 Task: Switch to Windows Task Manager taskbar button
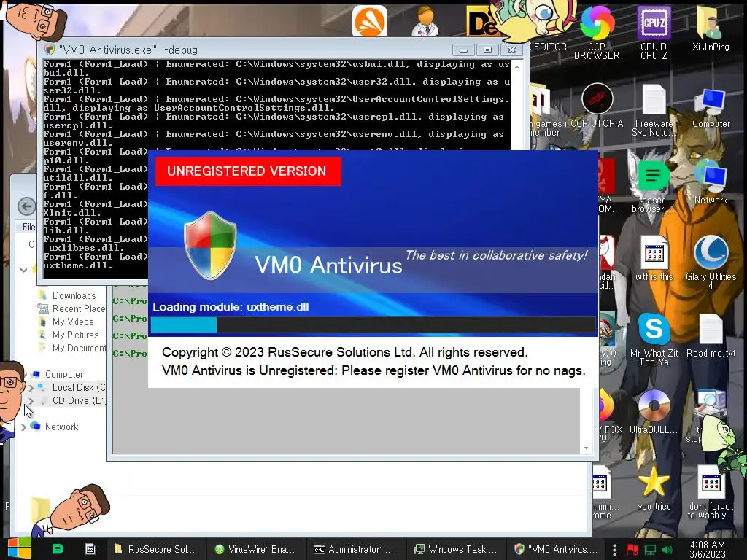click(455, 549)
